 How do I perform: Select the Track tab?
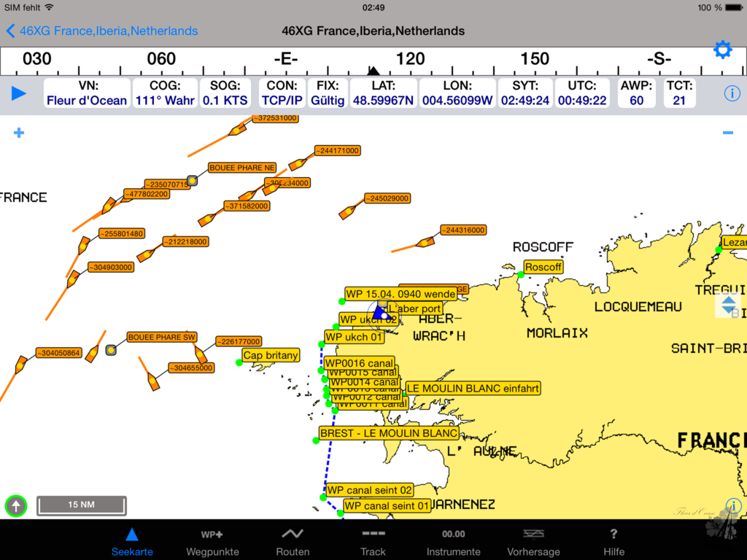click(x=373, y=542)
